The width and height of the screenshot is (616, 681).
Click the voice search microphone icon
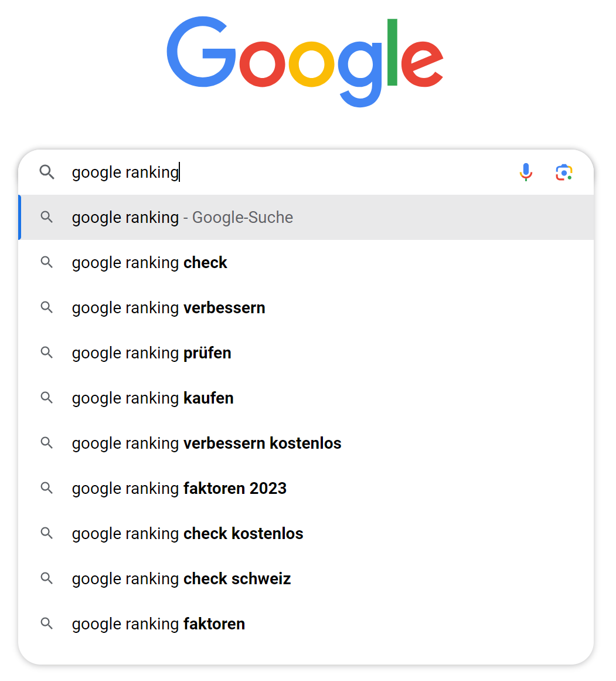click(x=526, y=172)
